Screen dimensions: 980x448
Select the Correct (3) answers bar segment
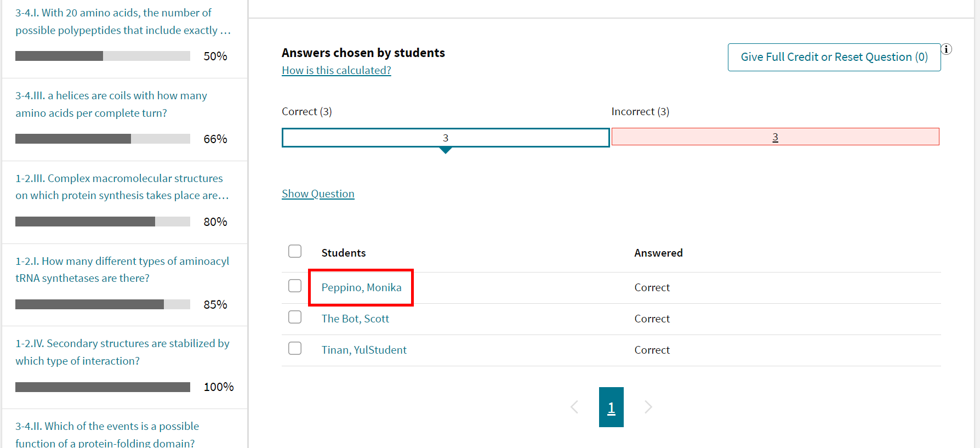(x=445, y=137)
